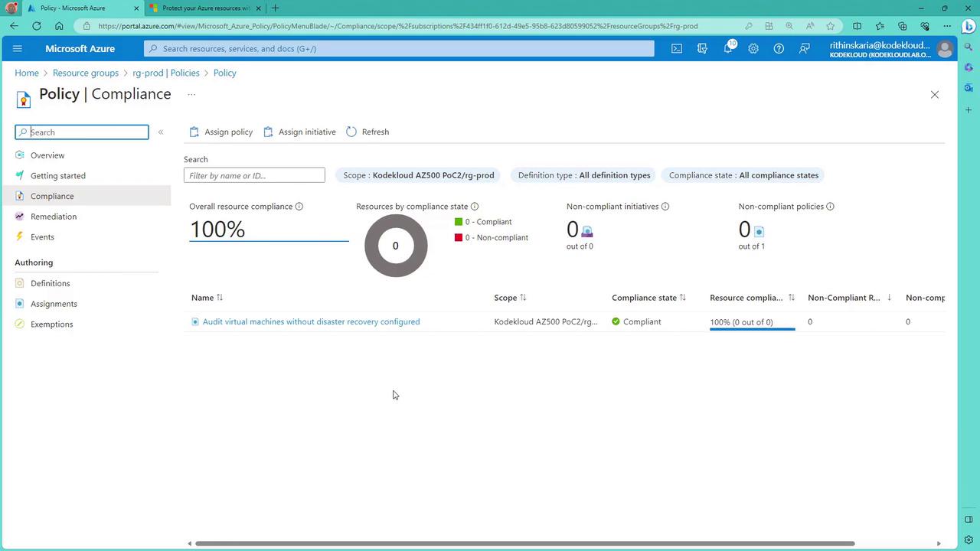Open the Compliance state filter
The height and width of the screenshot is (551, 980).
743,175
